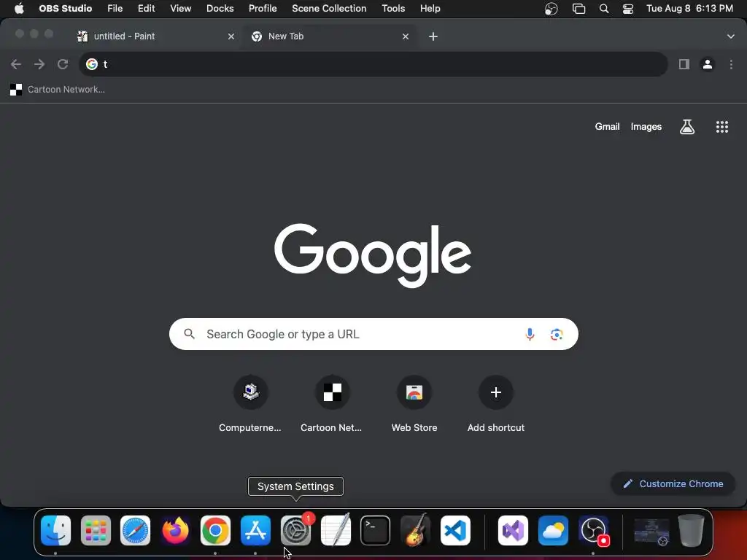Open the minimized window thumbnail in dock
747x560 pixels.
[x=651, y=532]
